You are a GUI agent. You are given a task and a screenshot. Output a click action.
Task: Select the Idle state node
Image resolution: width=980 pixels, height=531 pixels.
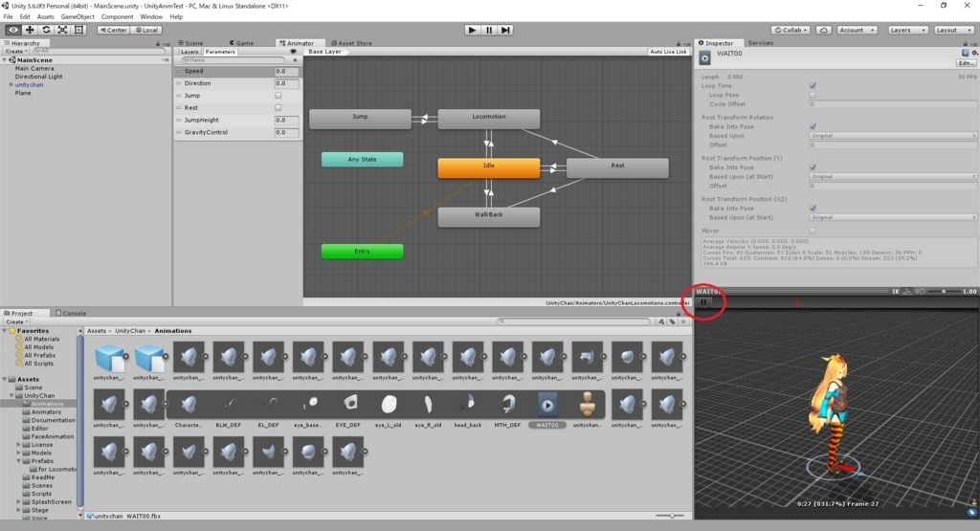coord(489,168)
